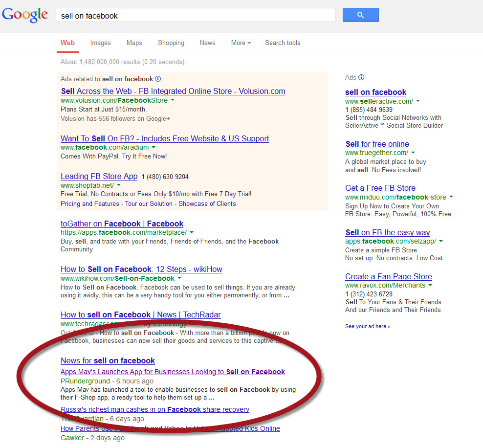Open Search tools
The image size is (483, 448).
283,43
